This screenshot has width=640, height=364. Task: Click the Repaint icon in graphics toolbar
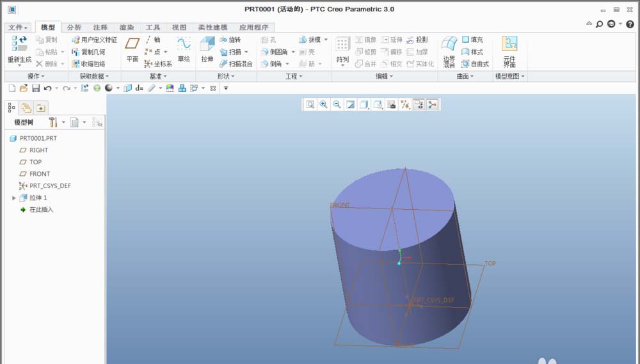click(x=350, y=105)
